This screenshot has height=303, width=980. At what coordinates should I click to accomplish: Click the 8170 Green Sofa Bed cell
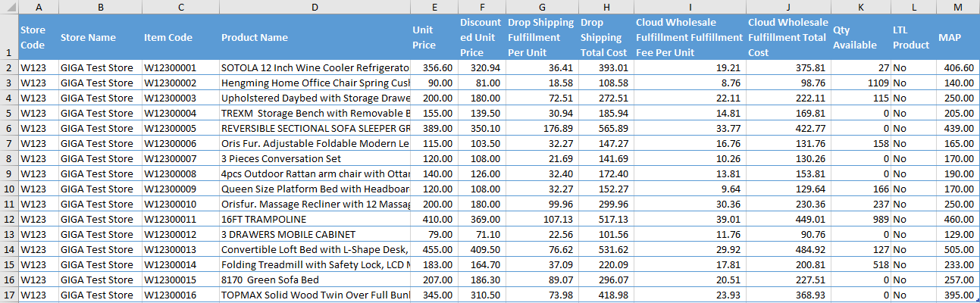315,280
